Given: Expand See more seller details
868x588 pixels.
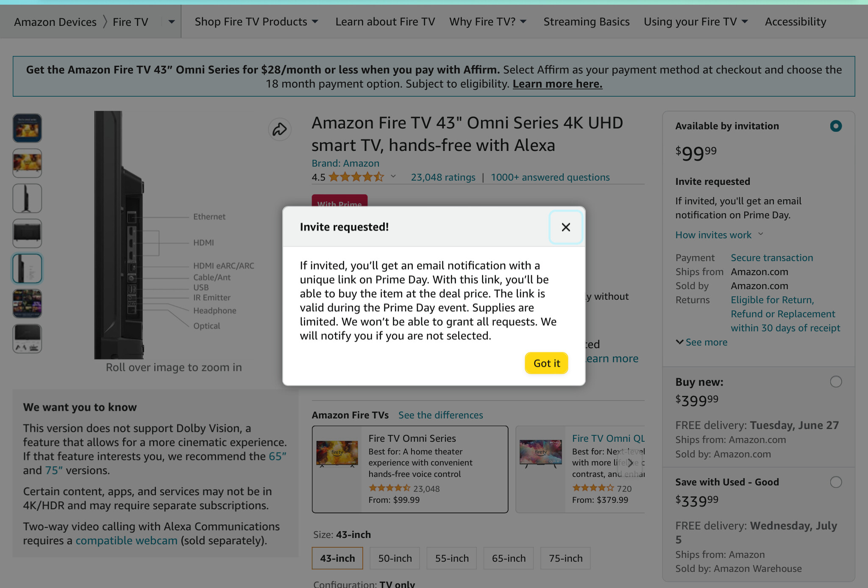Looking at the screenshot, I should (701, 342).
